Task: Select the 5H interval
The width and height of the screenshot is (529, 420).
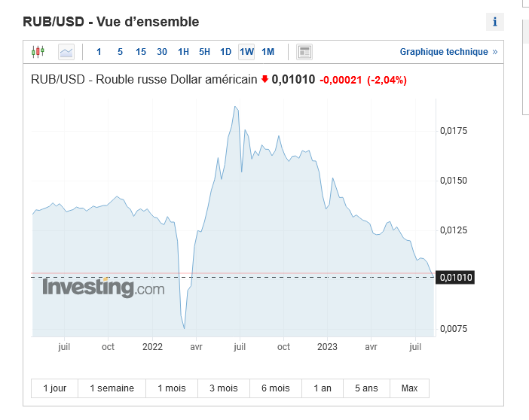Action: coord(204,52)
